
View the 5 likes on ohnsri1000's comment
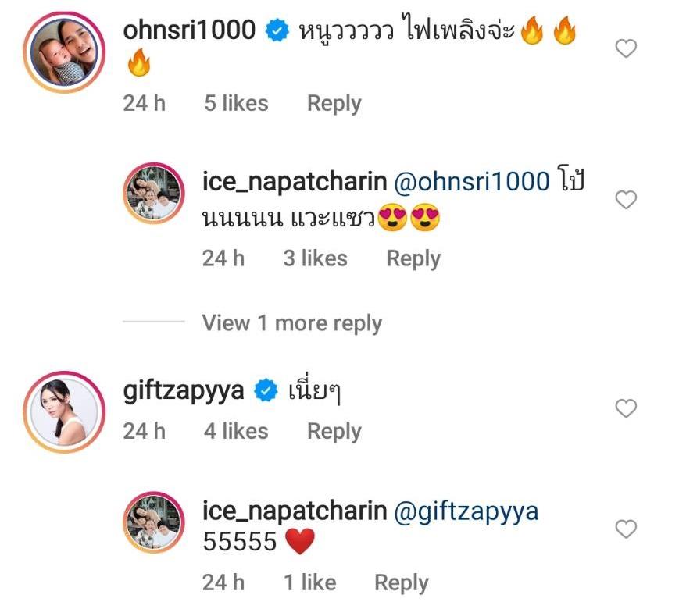pos(236,104)
